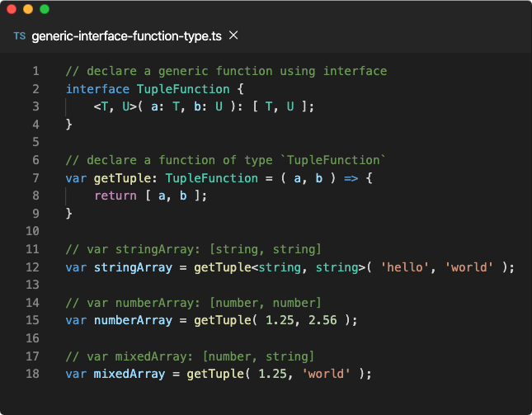Click the closing brace on line 4

click(x=69, y=125)
